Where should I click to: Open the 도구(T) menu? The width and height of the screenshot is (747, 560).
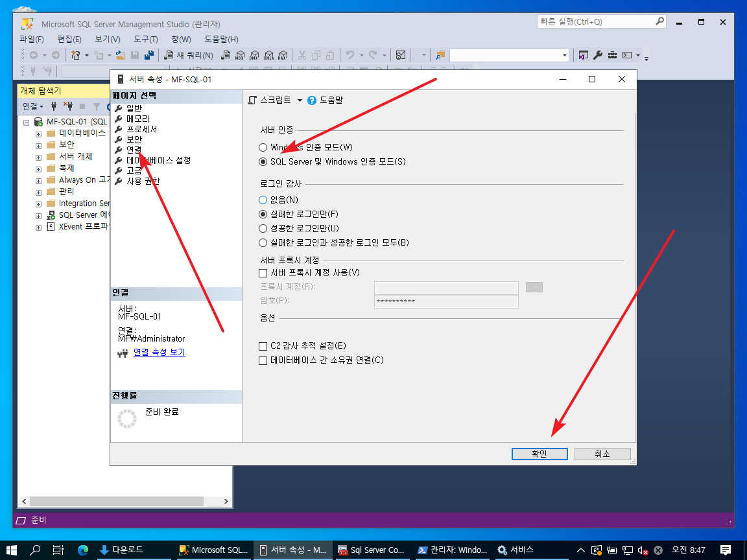(145, 39)
